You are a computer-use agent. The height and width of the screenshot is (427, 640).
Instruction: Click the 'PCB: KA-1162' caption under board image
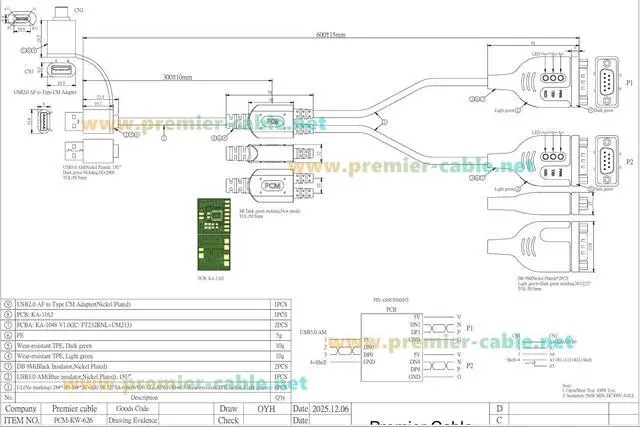pos(211,278)
